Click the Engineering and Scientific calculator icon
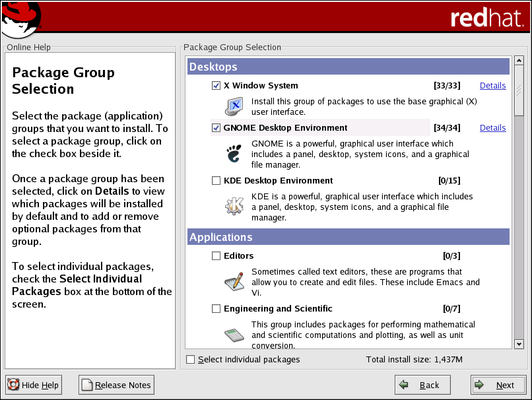532x400 pixels. click(x=234, y=333)
